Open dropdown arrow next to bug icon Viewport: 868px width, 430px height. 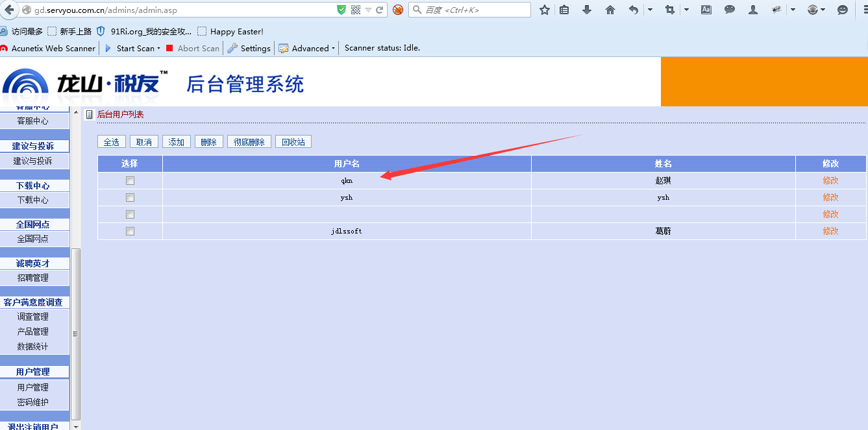[793, 10]
